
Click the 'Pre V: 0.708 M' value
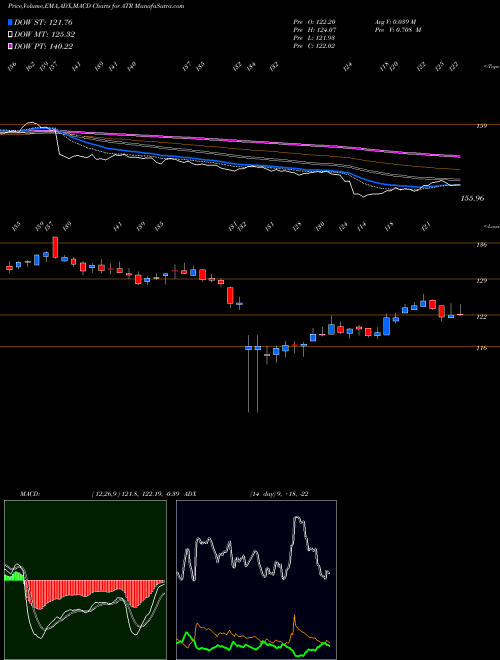click(397, 30)
